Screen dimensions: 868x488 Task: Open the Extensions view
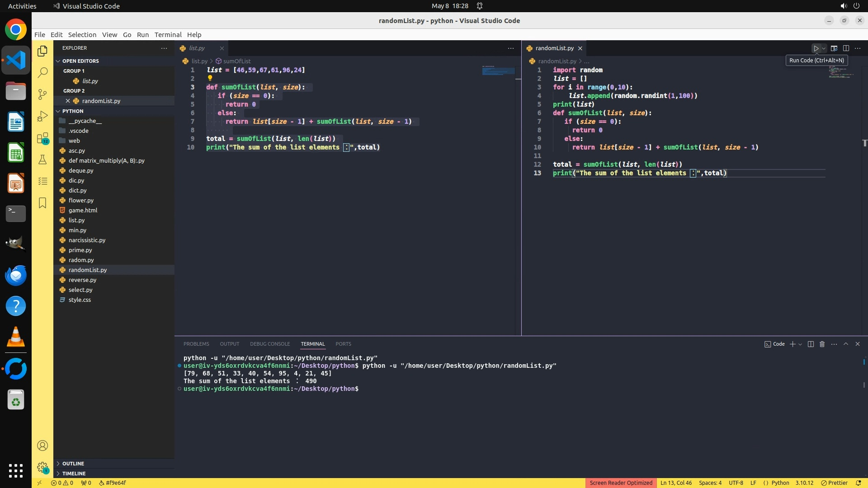coord(42,138)
